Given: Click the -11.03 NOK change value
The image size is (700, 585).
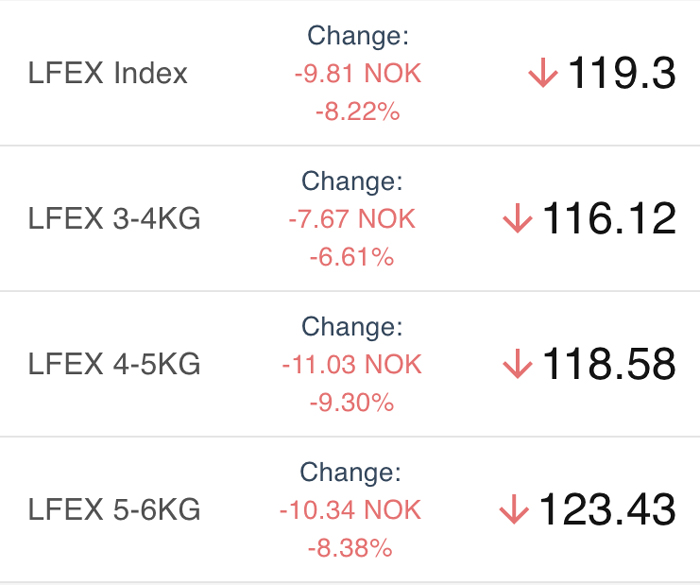Looking at the screenshot, I should pyautogui.click(x=352, y=364).
